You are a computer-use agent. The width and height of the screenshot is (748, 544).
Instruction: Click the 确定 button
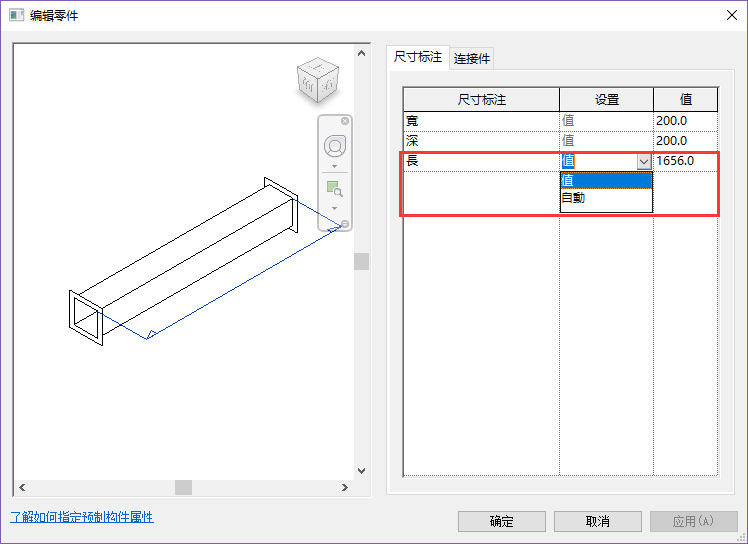click(501, 521)
